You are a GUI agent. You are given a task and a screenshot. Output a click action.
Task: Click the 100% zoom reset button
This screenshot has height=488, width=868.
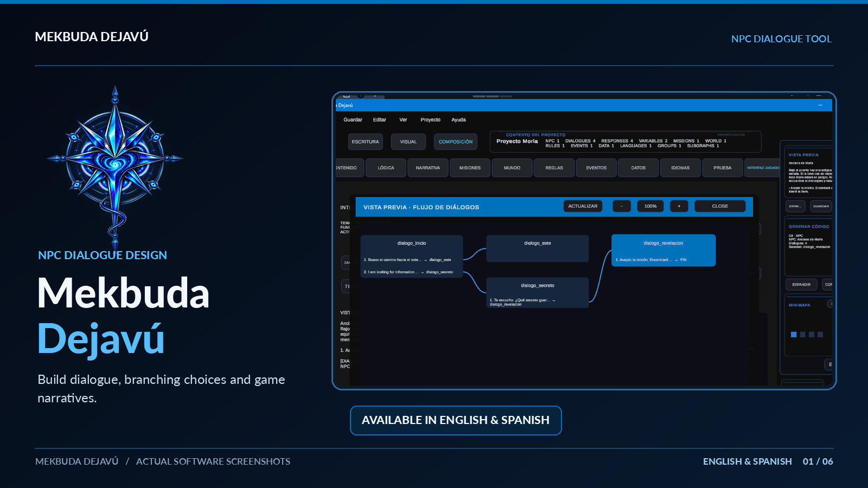pyautogui.click(x=650, y=206)
